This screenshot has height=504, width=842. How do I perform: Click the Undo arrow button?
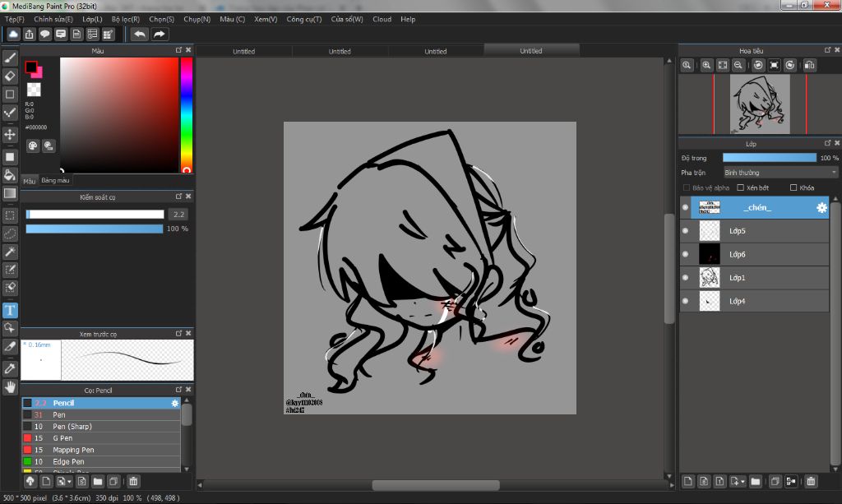coord(140,35)
